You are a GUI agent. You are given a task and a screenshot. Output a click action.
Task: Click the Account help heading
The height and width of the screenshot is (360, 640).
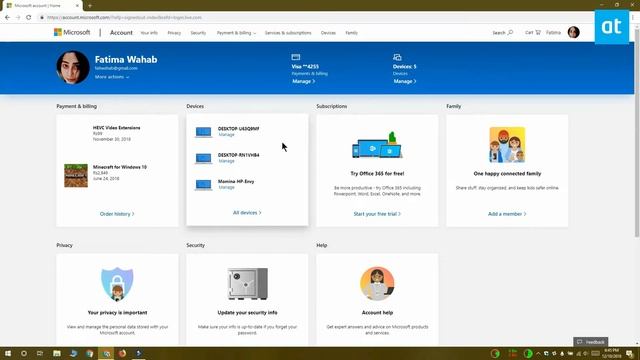377,313
